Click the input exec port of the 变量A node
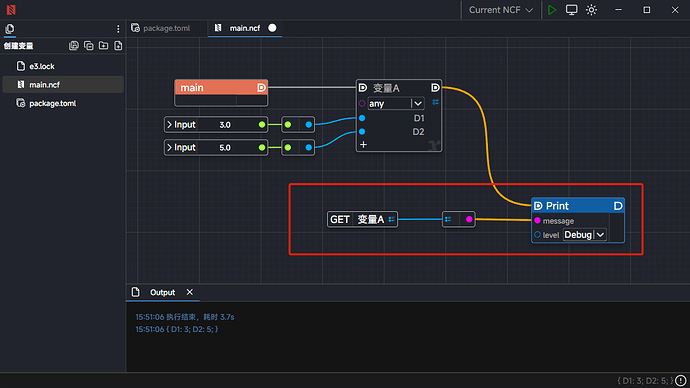 click(x=363, y=88)
